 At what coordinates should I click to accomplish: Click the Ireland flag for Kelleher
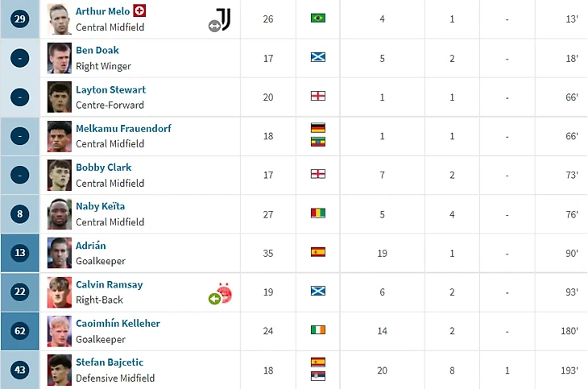click(x=318, y=330)
